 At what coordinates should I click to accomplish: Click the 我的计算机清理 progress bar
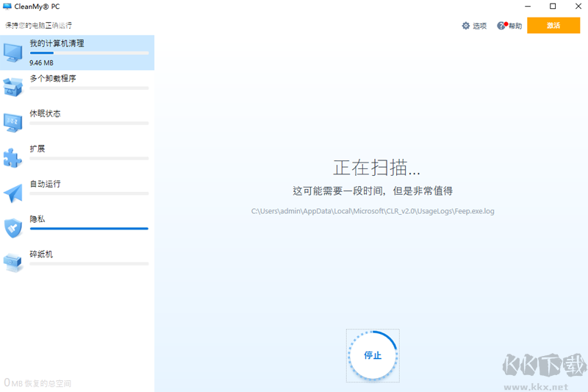click(x=89, y=53)
